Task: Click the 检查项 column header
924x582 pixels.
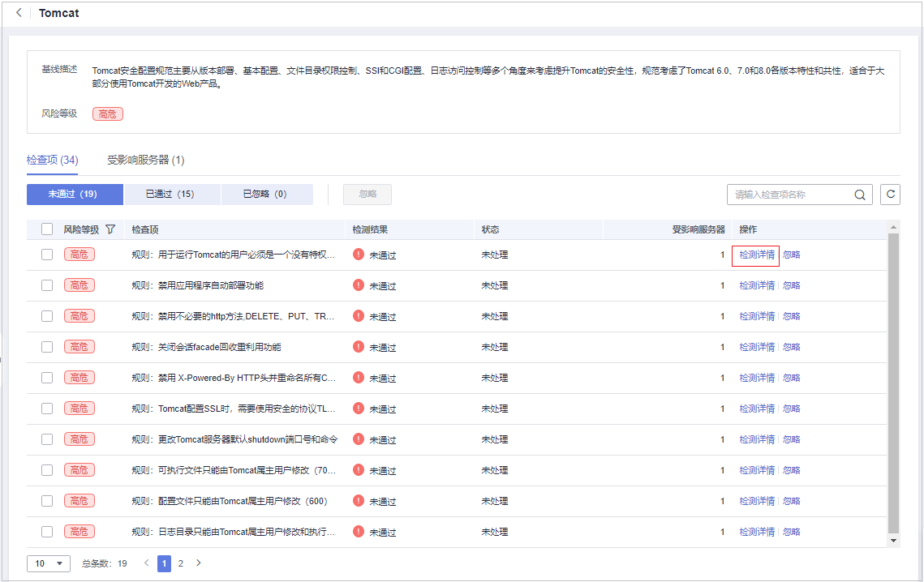Action: coord(145,229)
